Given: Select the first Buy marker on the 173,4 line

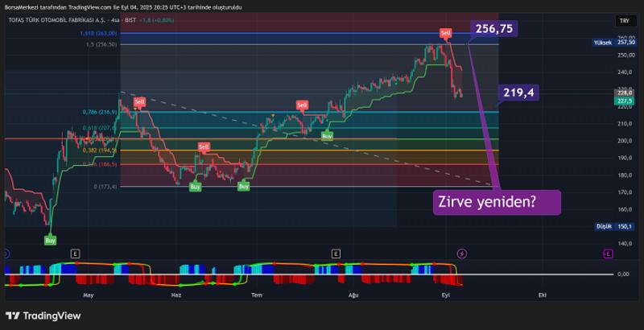Looking at the screenshot, I should pyautogui.click(x=196, y=187).
